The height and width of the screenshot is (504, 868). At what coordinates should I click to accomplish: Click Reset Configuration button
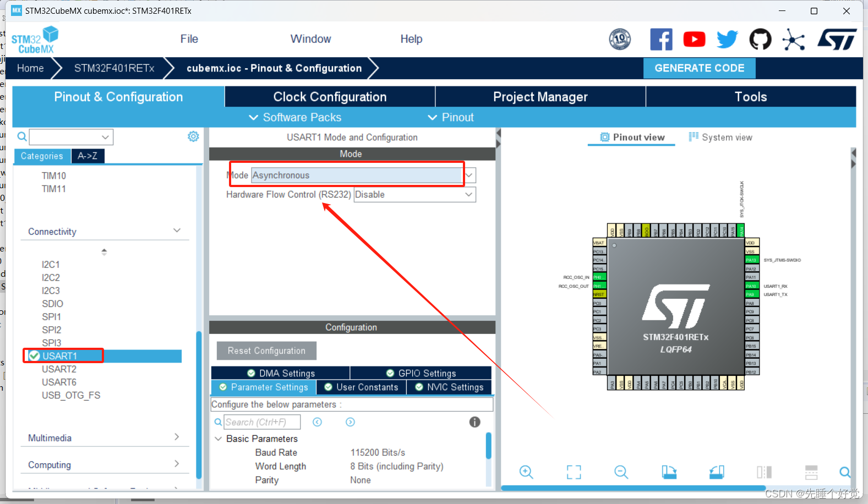click(x=266, y=350)
